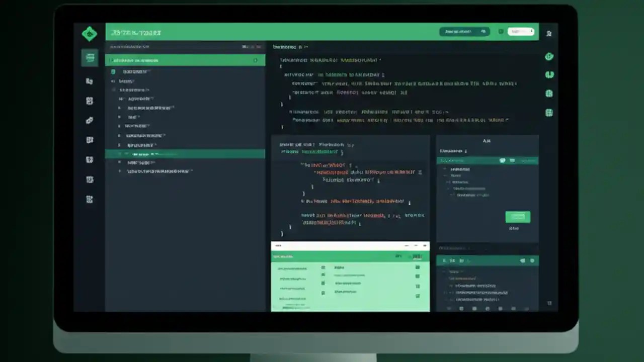Click the top icon in the right rail
This screenshot has width=644, height=362.
[549, 57]
